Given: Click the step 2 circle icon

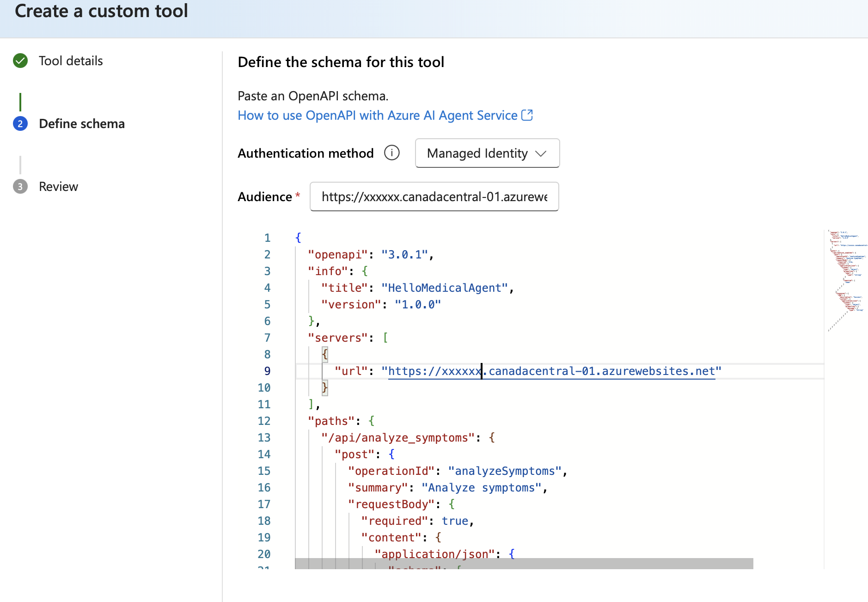Looking at the screenshot, I should coord(20,123).
